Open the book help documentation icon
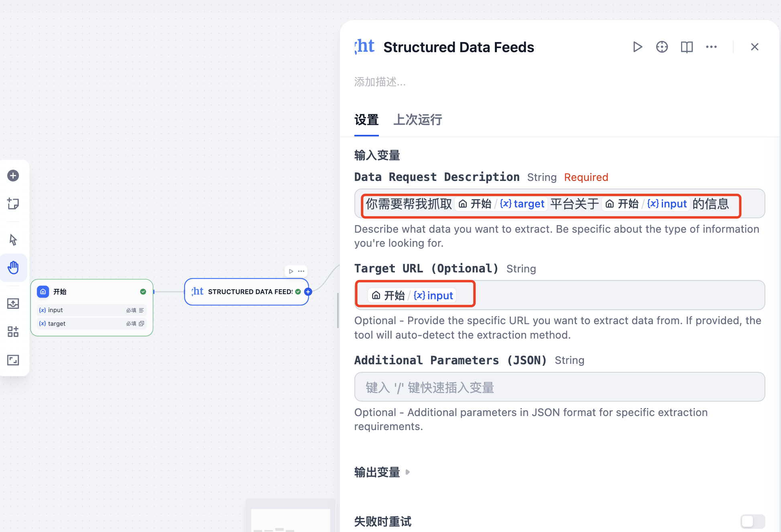 687,47
